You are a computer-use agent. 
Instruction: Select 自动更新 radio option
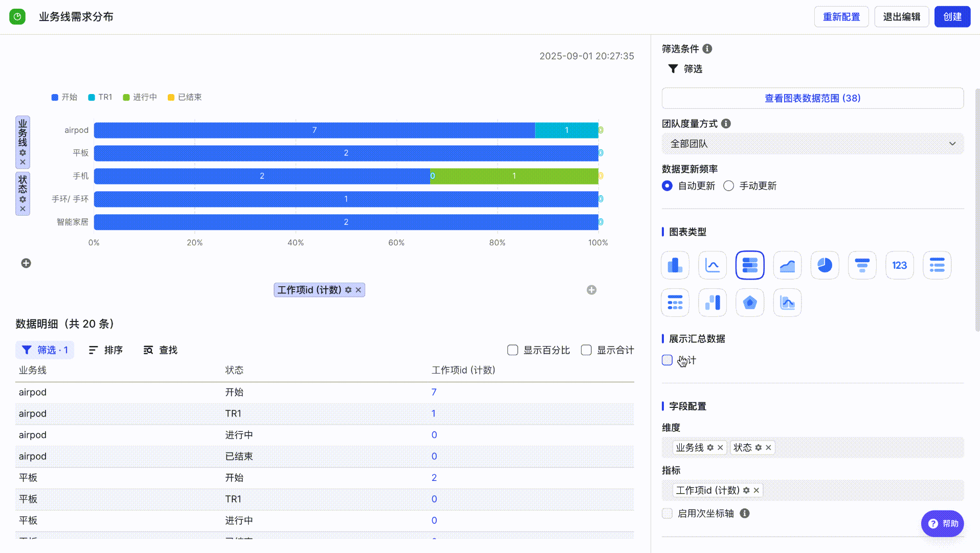click(667, 186)
